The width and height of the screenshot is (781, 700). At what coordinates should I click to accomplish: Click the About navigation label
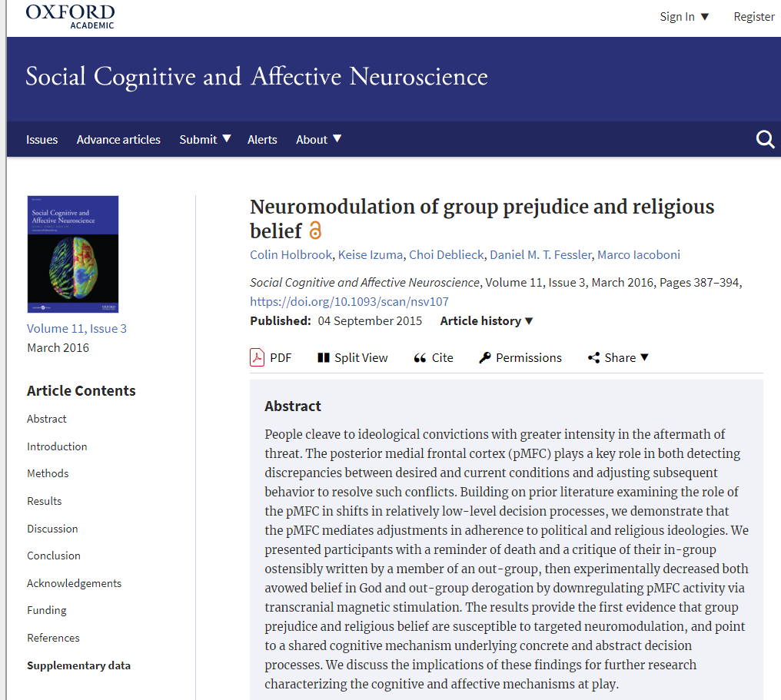point(312,140)
